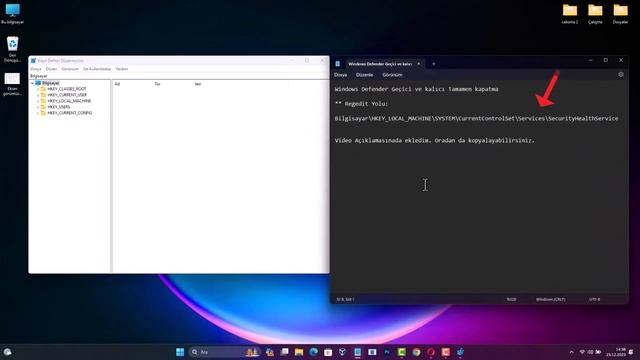
Task: Open the Çalışma desktop folder
Action: 595,14
